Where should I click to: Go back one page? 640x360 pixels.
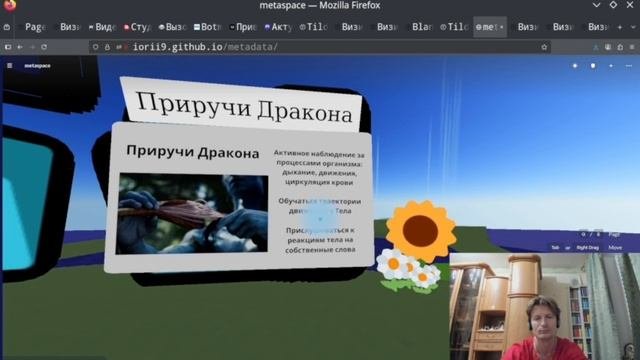point(20,47)
